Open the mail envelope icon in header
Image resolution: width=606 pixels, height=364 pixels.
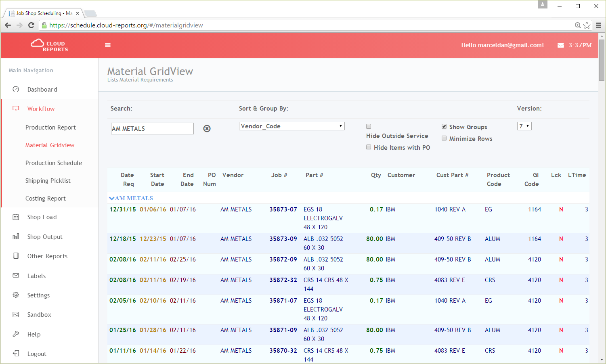tap(561, 45)
